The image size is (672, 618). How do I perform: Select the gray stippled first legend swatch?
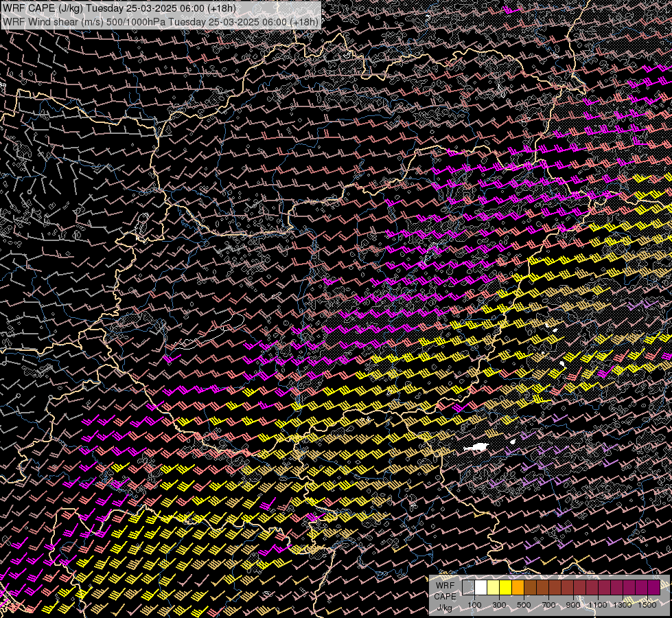click(x=468, y=588)
